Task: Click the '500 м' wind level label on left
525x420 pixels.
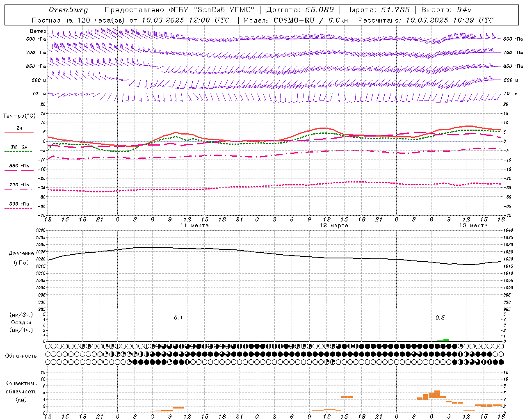Action: (x=39, y=80)
